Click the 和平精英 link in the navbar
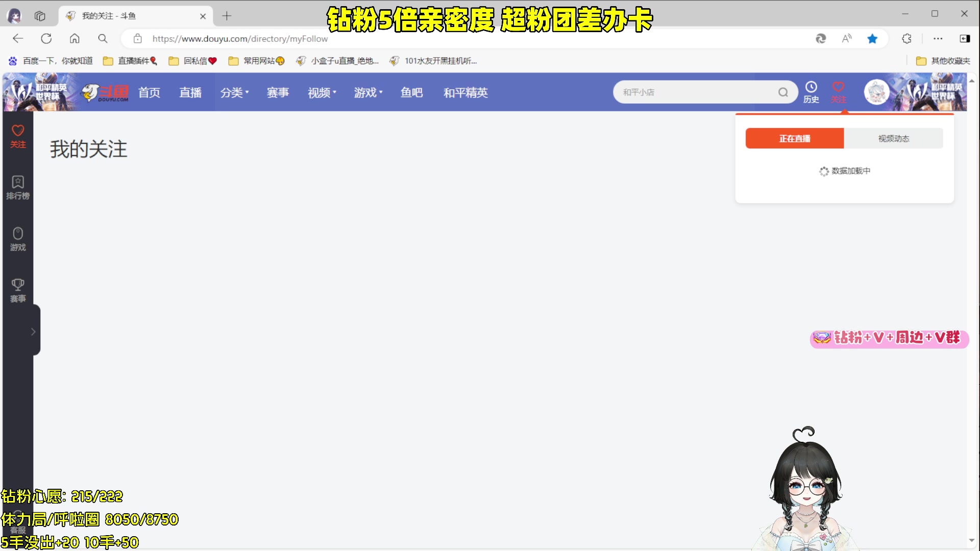Screen dimensions: 980x551 point(465,92)
